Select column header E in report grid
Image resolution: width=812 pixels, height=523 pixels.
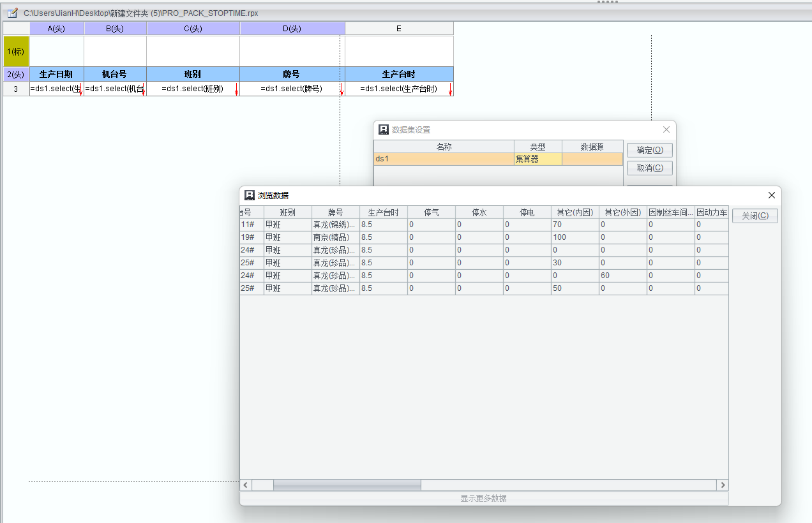399,29
